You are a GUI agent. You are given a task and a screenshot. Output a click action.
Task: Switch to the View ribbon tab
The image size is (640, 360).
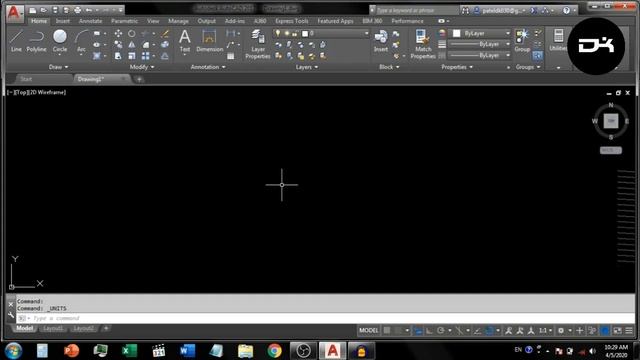pyautogui.click(x=153, y=21)
